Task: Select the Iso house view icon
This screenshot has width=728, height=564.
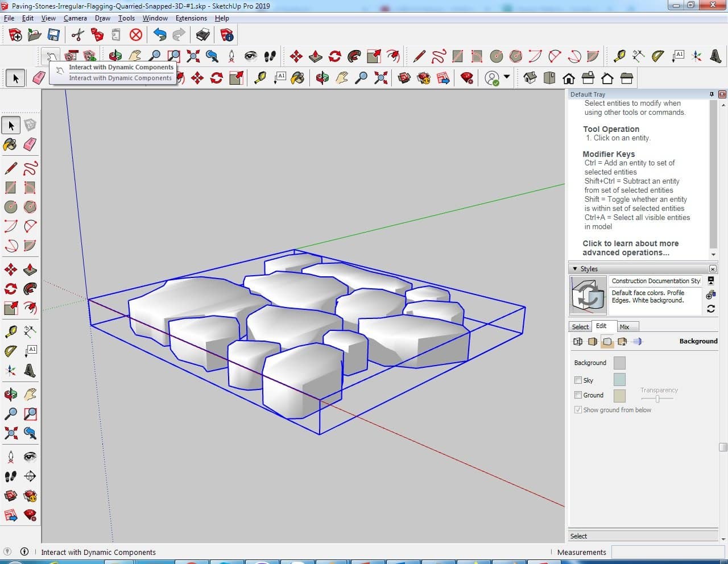Action: pos(530,78)
